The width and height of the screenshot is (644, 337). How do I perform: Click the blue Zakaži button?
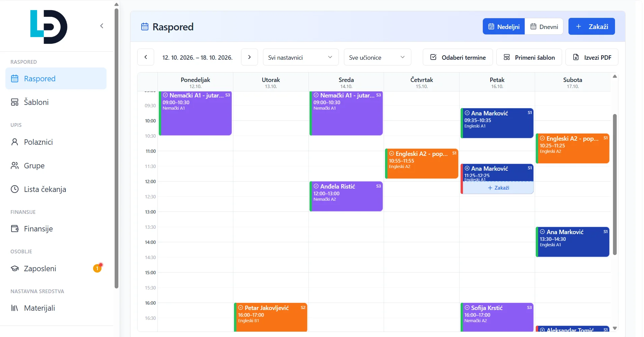point(591,26)
